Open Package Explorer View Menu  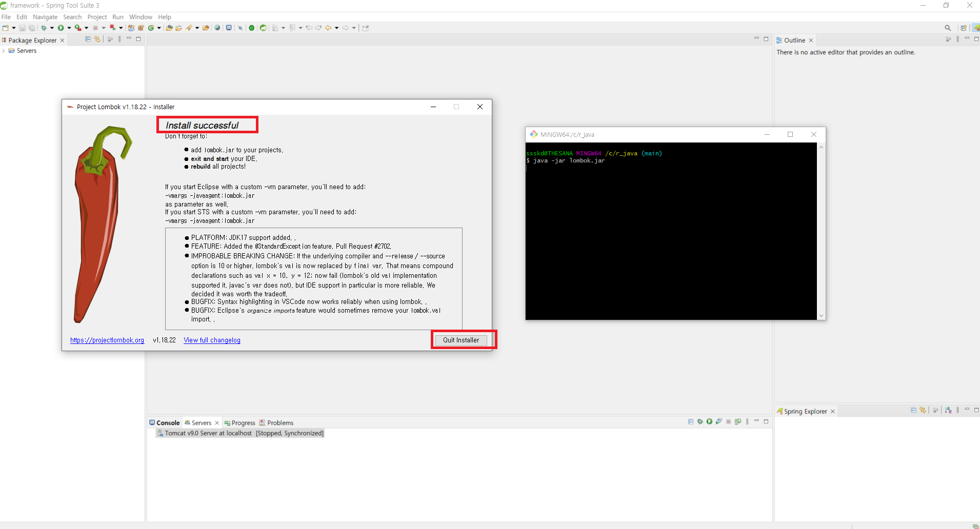[119, 39]
